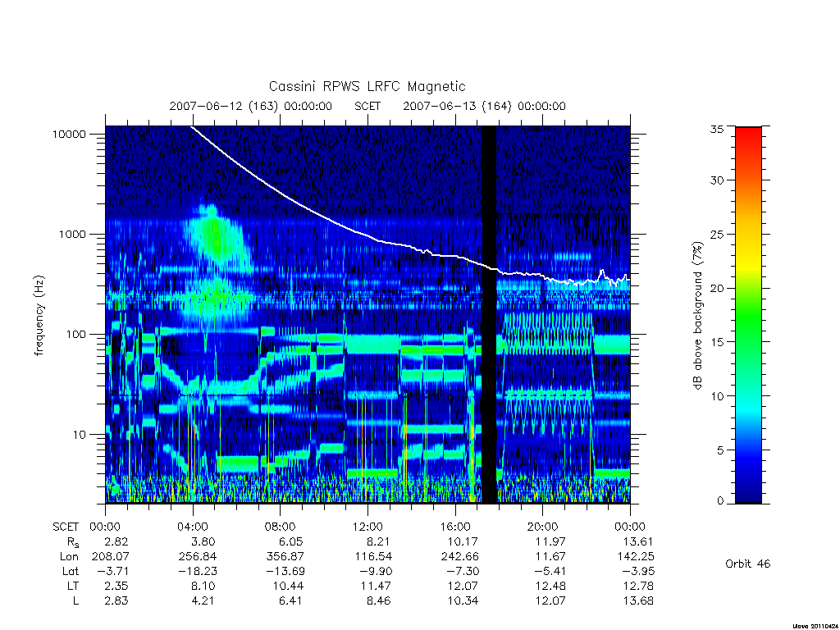Click the LT value '12.78'
Screen dimensions: 840x630
click(638, 586)
